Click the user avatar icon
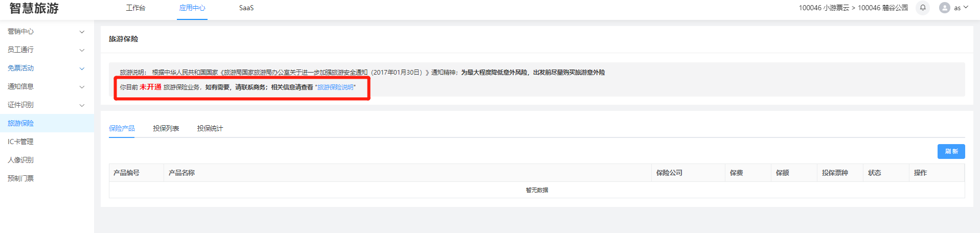 click(944, 8)
